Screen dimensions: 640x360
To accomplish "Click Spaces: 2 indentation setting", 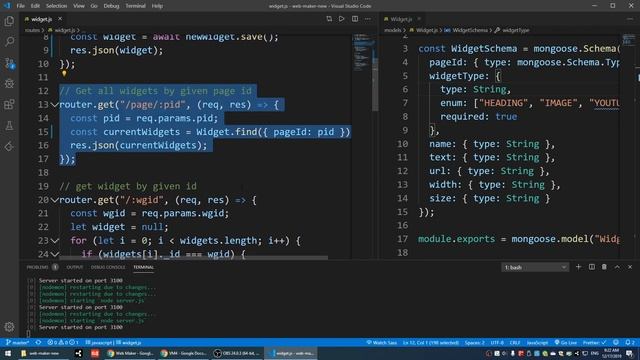I will (475, 342).
